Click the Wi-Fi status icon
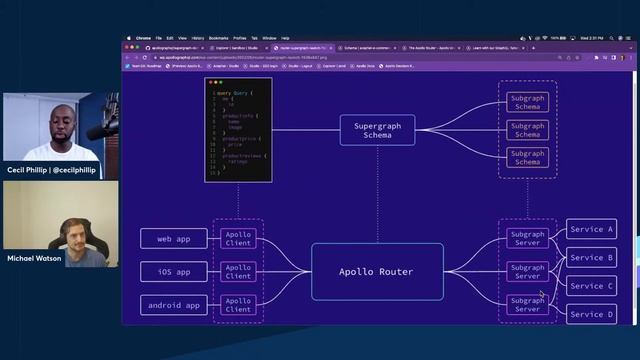 pos(544,38)
